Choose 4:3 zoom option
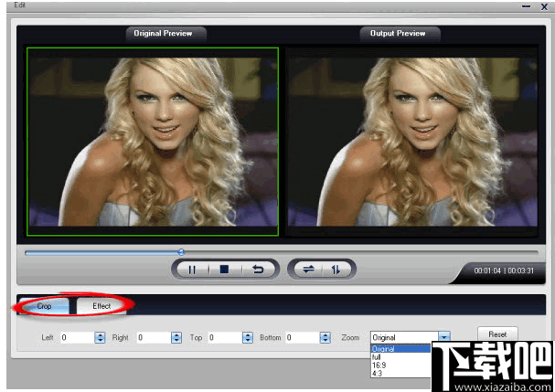The image size is (555, 392). tap(400, 373)
